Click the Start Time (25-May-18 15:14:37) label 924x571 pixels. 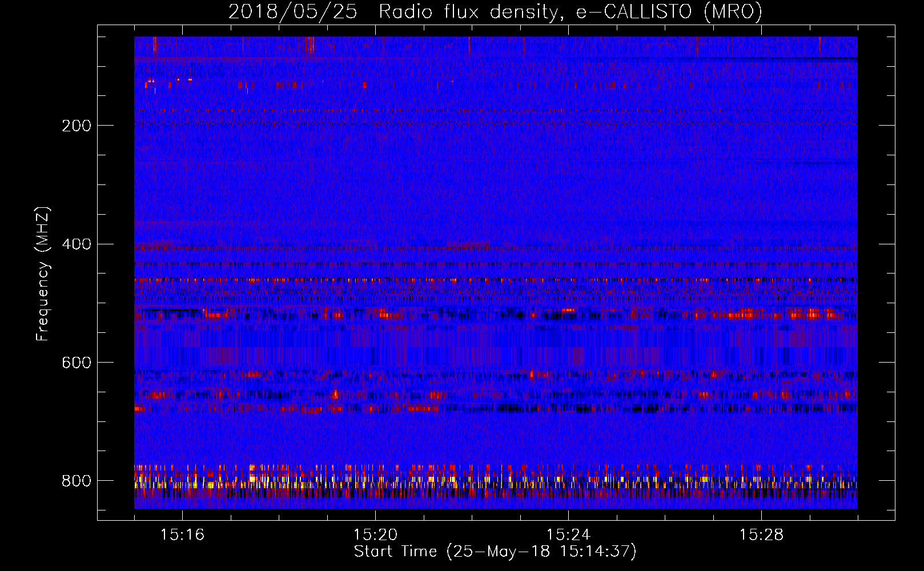tap(495, 552)
